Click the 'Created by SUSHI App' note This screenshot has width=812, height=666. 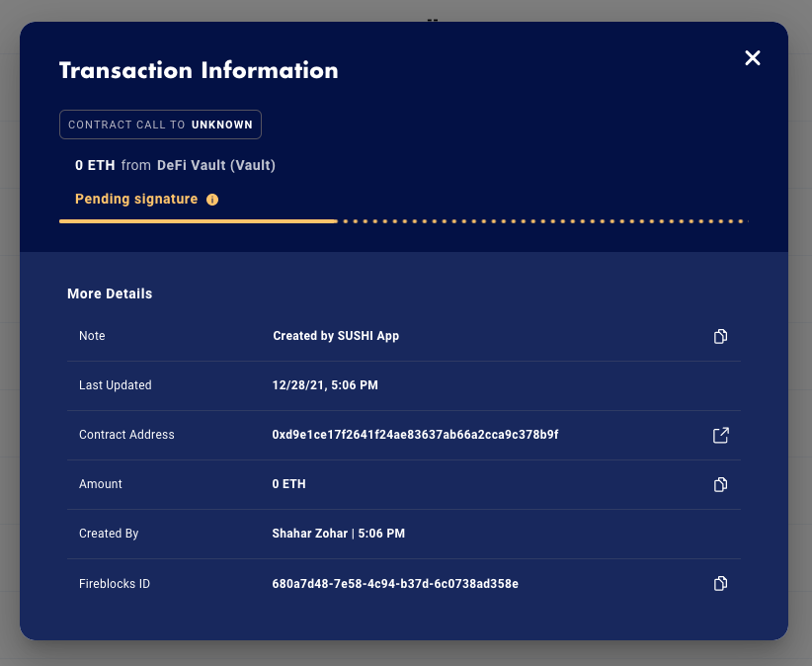(336, 336)
